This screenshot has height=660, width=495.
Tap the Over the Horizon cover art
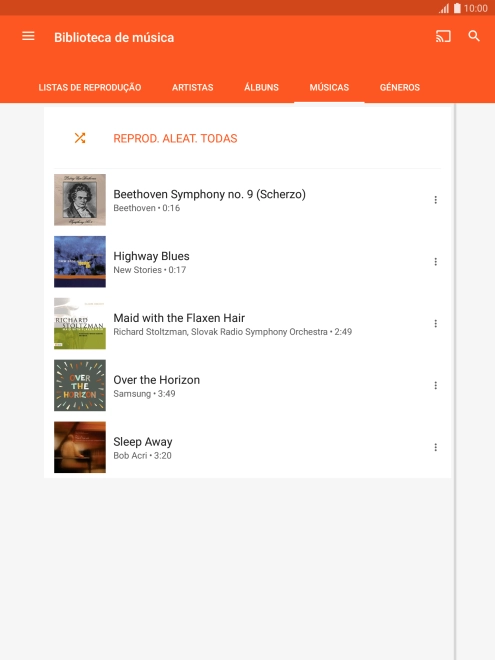[x=80, y=386]
